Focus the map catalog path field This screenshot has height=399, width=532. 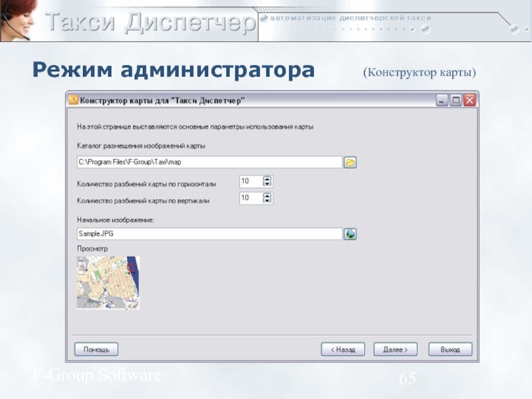tap(209, 162)
